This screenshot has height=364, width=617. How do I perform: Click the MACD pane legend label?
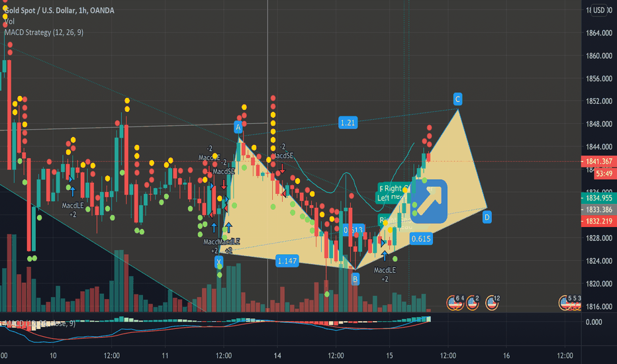pyautogui.click(x=38, y=324)
